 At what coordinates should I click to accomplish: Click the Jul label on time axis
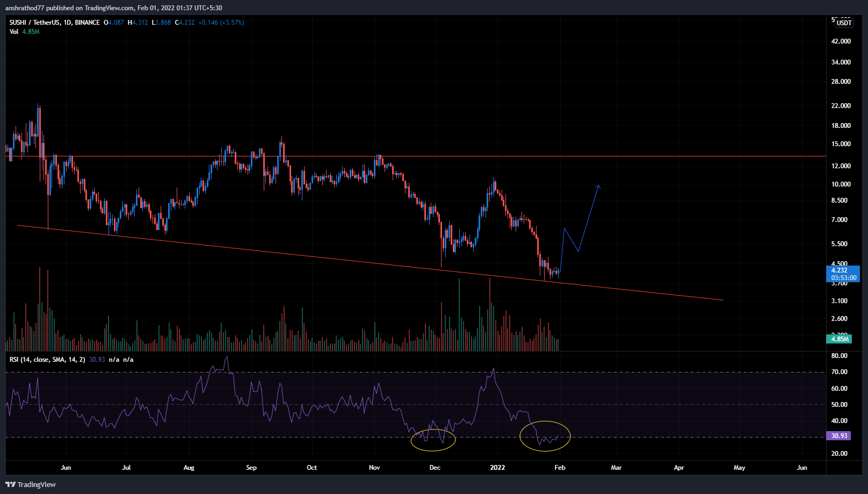pyautogui.click(x=126, y=468)
